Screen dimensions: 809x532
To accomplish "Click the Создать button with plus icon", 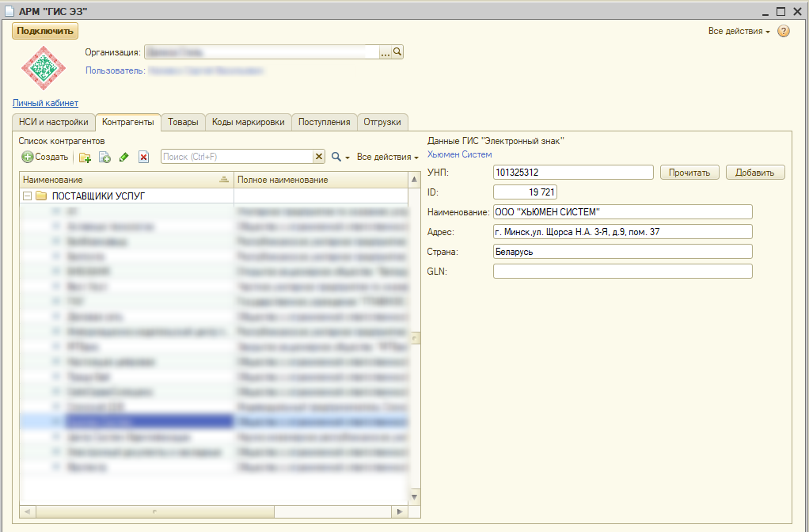I will [x=45, y=158].
